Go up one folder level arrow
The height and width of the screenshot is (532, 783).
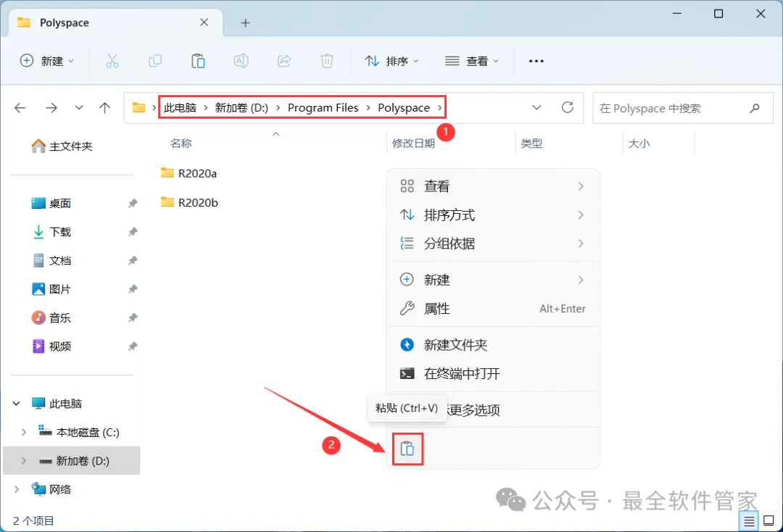click(x=105, y=108)
